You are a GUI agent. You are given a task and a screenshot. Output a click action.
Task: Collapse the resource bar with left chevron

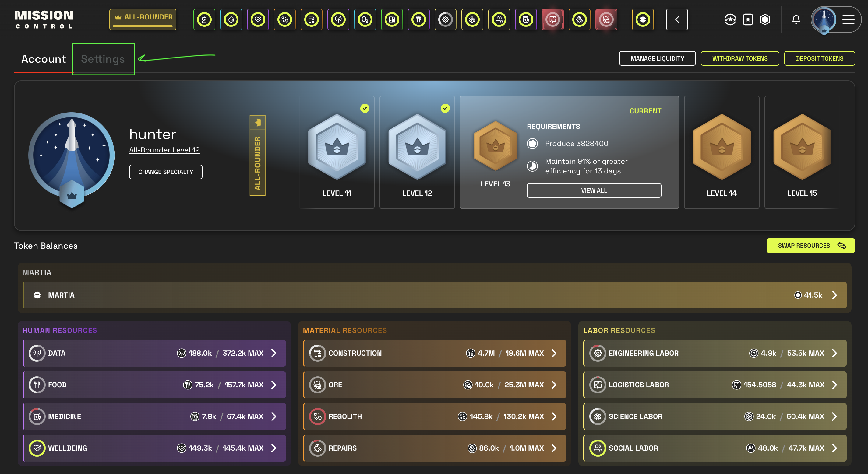coord(677,19)
